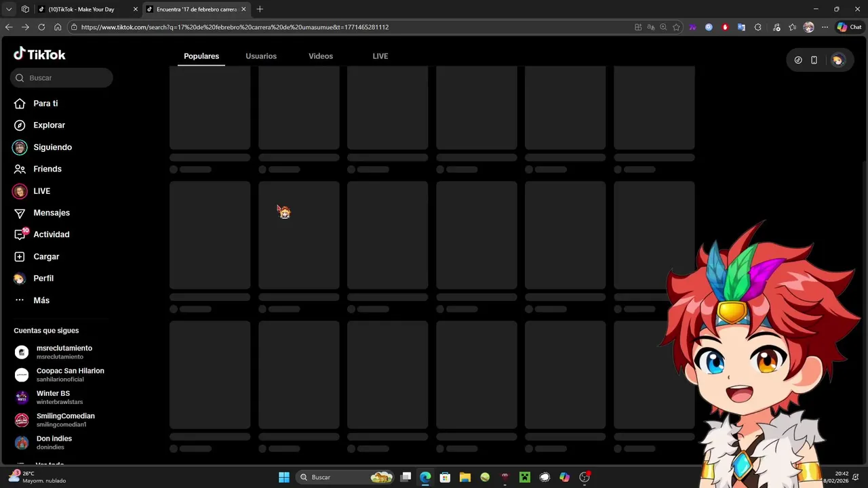Open the Explorar compass page
The height and width of the screenshot is (488, 868).
pos(39,125)
